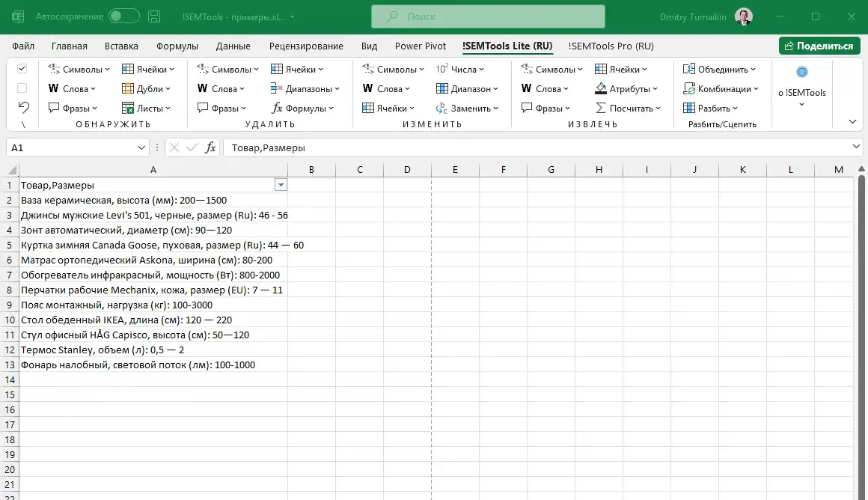Open Ячейки in the ИЗВЛЕЧЬ group
Viewport: 868px width, 500px height.
point(620,69)
